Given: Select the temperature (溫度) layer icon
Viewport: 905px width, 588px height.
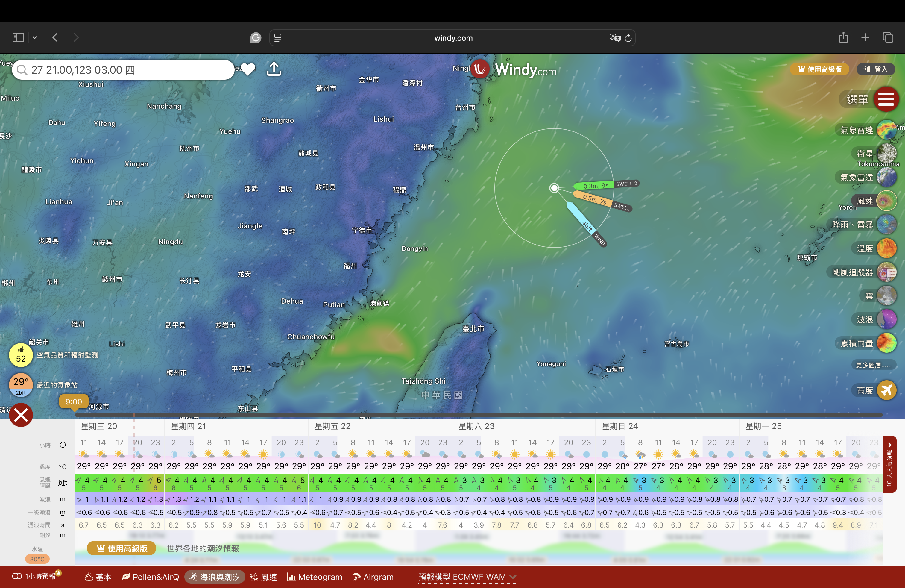Looking at the screenshot, I should pos(886,248).
